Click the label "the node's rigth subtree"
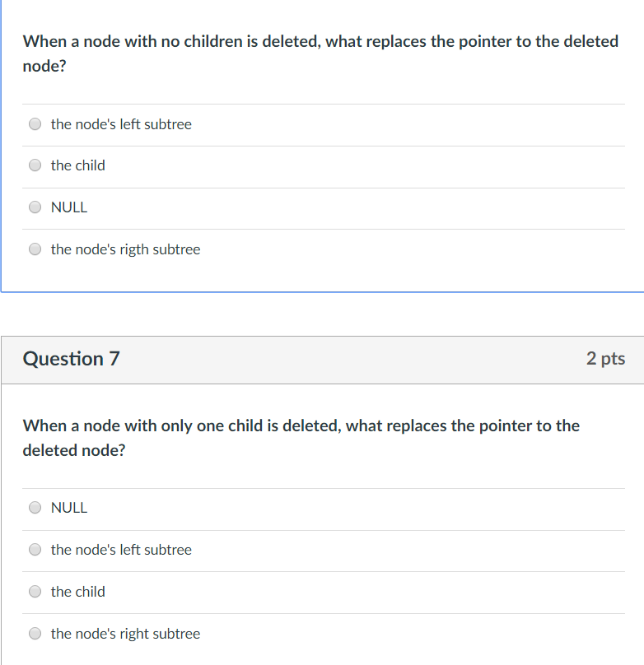The width and height of the screenshot is (644, 665). tap(125, 249)
